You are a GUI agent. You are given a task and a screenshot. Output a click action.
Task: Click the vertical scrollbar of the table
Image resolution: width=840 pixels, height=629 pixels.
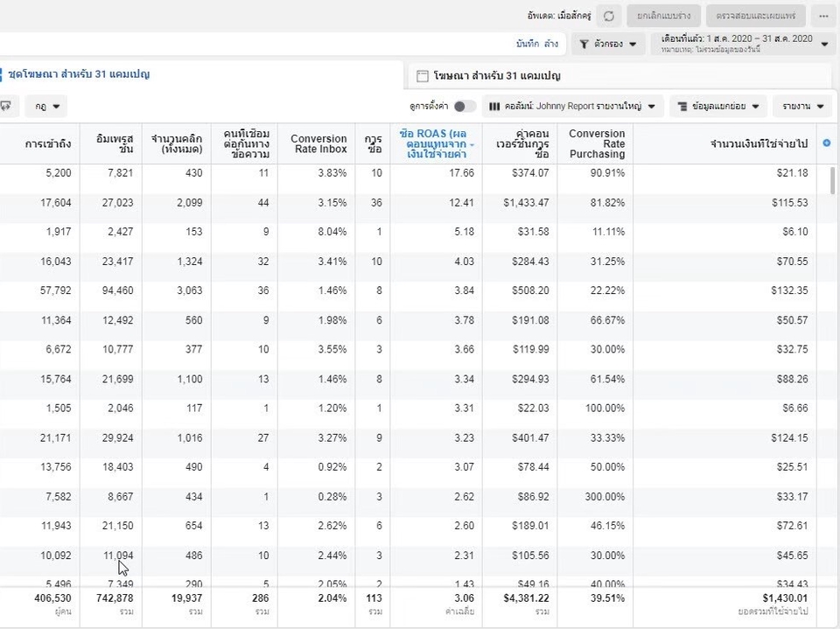click(x=832, y=181)
